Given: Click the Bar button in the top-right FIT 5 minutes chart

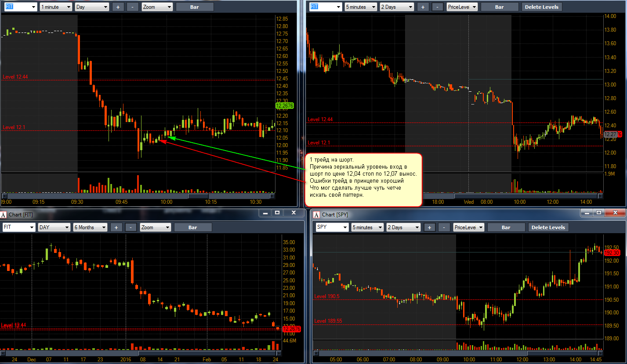Looking at the screenshot, I should [x=500, y=7].
